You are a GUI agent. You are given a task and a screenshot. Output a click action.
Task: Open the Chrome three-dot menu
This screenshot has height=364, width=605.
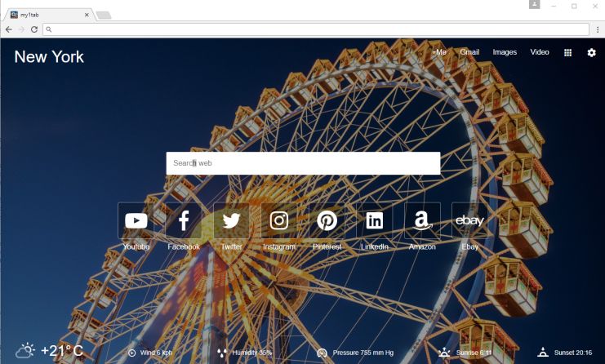[598, 29]
